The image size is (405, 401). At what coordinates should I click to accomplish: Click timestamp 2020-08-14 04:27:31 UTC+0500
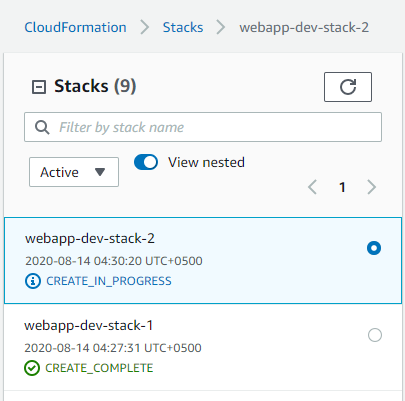pos(113,348)
